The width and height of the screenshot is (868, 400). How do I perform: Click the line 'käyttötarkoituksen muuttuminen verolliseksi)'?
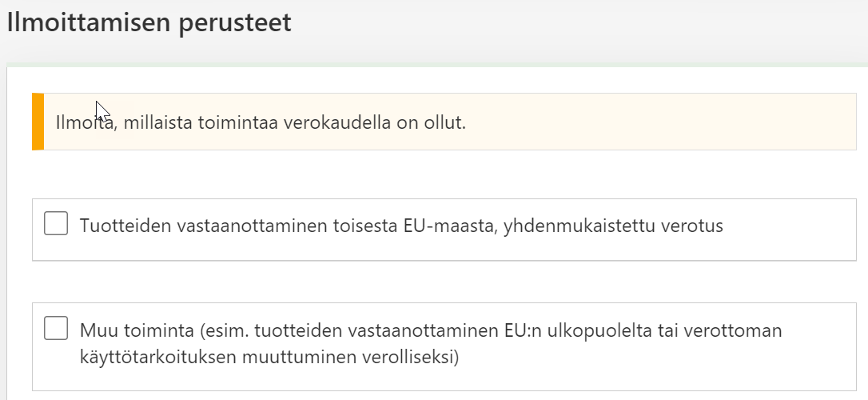point(269,356)
